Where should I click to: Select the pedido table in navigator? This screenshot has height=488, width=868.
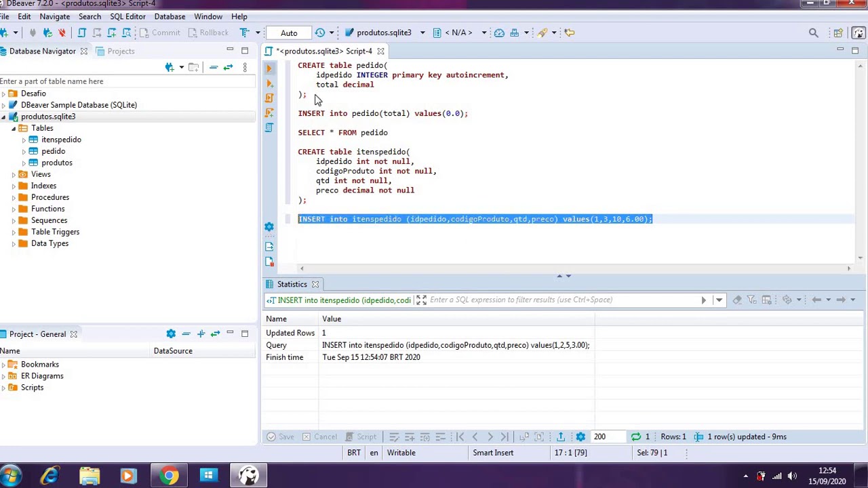[x=53, y=151]
